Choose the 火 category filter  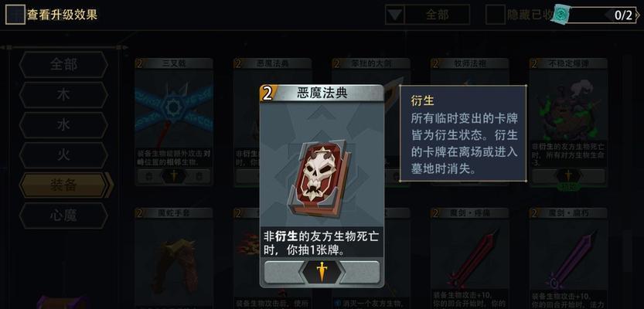point(63,155)
